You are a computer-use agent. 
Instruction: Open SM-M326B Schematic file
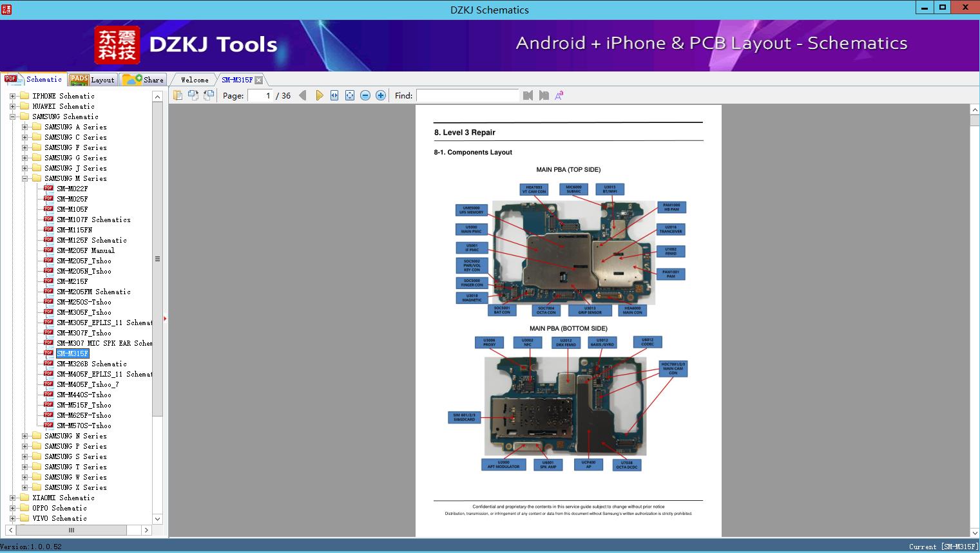pos(91,364)
